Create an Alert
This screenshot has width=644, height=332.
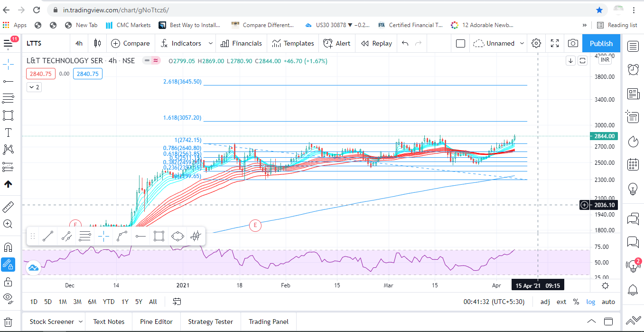(x=337, y=43)
